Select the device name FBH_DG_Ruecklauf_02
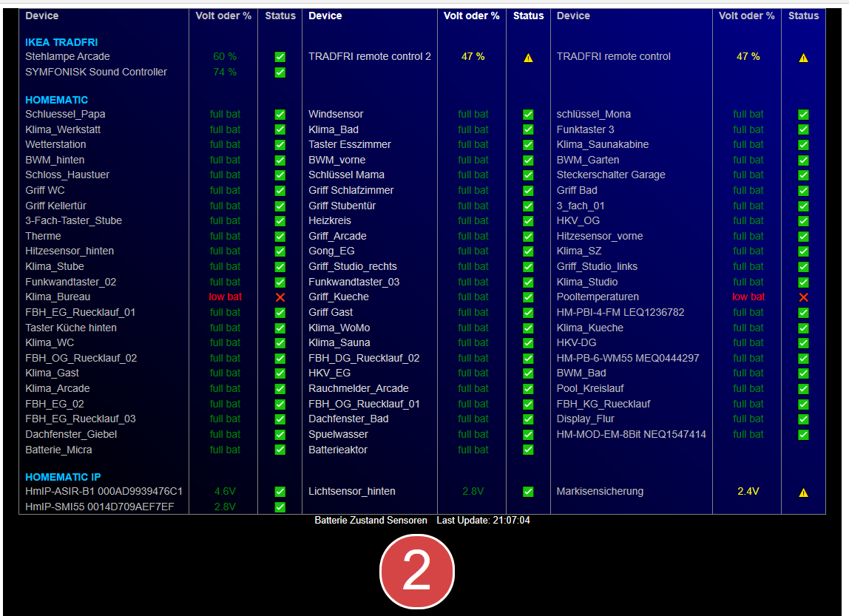 click(x=364, y=358)
